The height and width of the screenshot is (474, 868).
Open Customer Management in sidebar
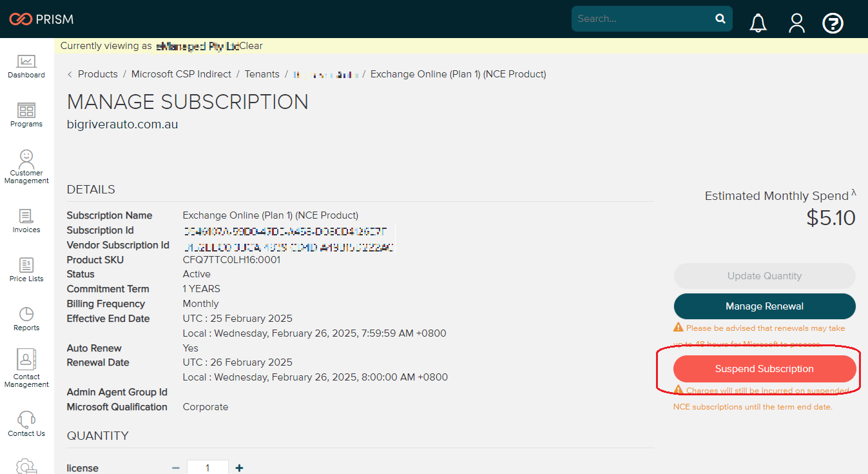coord(26,167)
